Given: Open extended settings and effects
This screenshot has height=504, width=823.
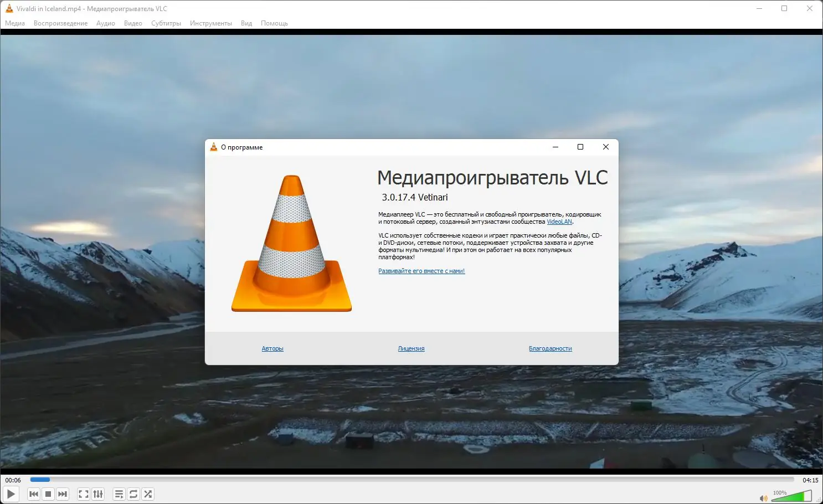Looking at the screenshot, I should click(x=98, y=494).
